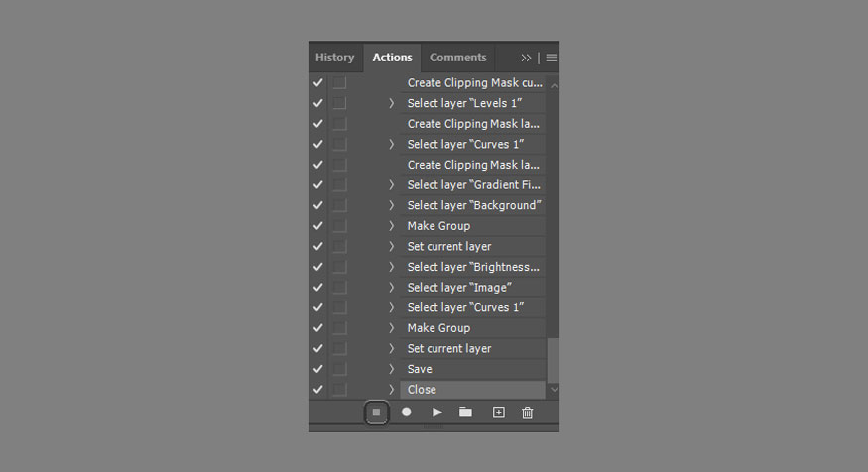Image resolution: width=868 pixels, height=472 pixels.
Task: Toggle the checkmark for Close step
Action: (x=317, y=390)
